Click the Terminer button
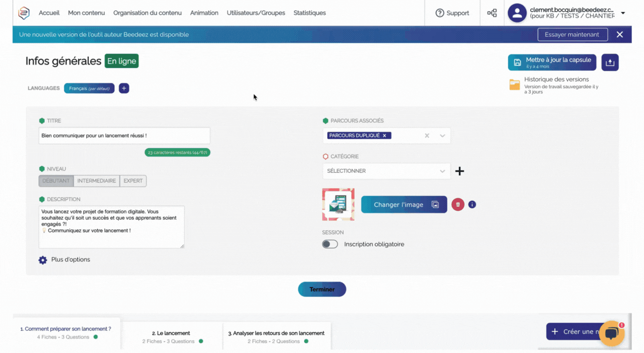644x353 pixels. (x=322, y=290)
